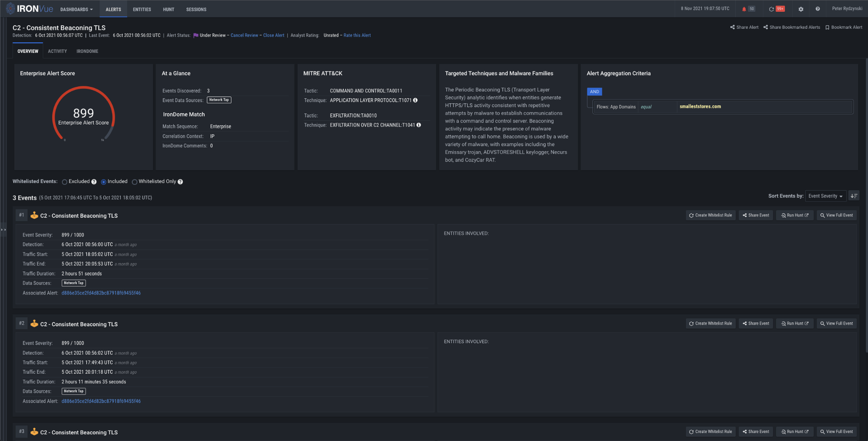Expand the left side panel handle

click(x=3, y=230)
